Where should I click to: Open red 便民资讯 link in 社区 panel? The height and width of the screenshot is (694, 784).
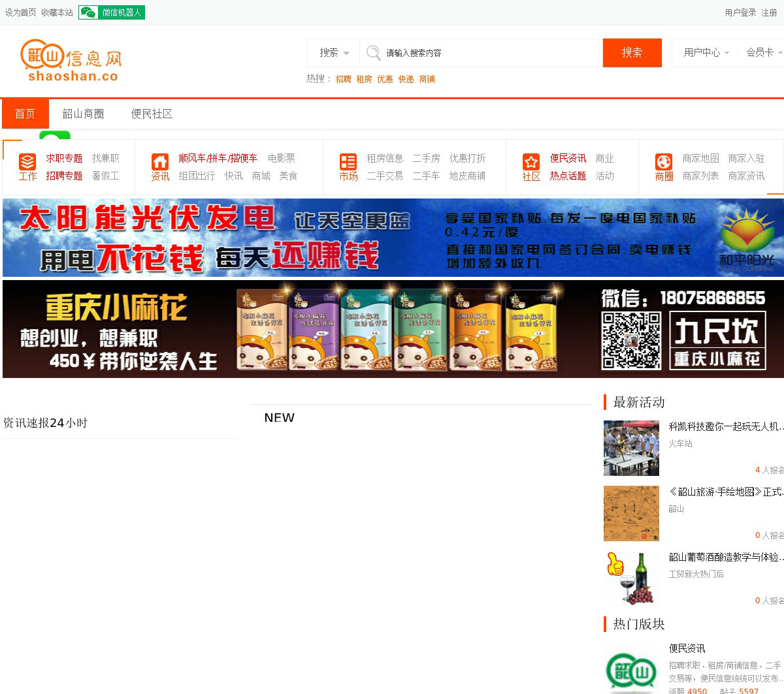pos(568,159)
